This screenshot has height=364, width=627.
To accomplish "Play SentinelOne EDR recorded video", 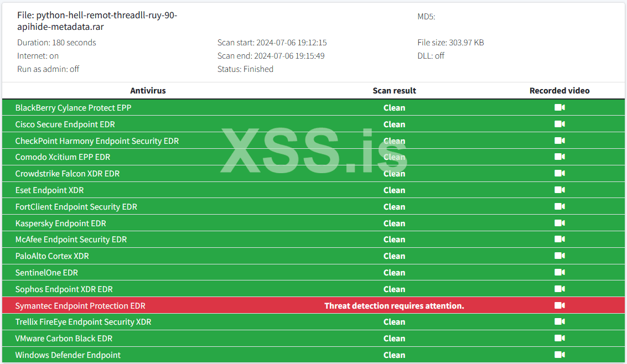I will (559, 273).
